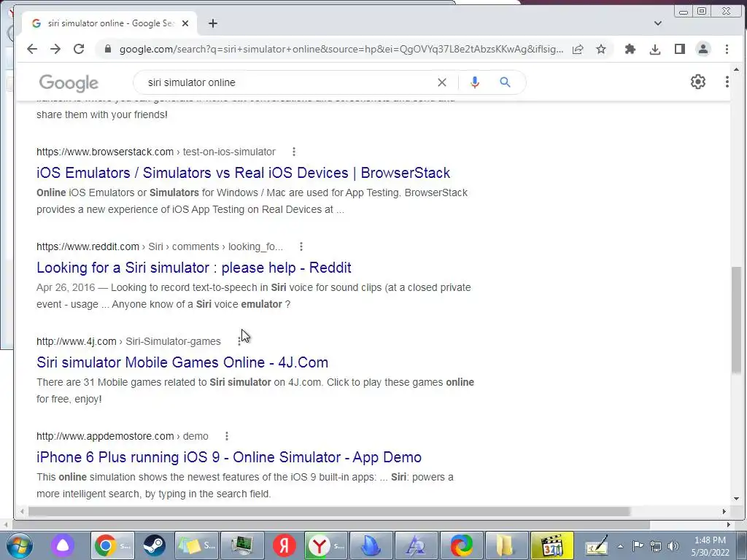Select https://www.reddit.com breadcrumb text
Viewport: 747px width, 560px height.
tap(88, 246)
